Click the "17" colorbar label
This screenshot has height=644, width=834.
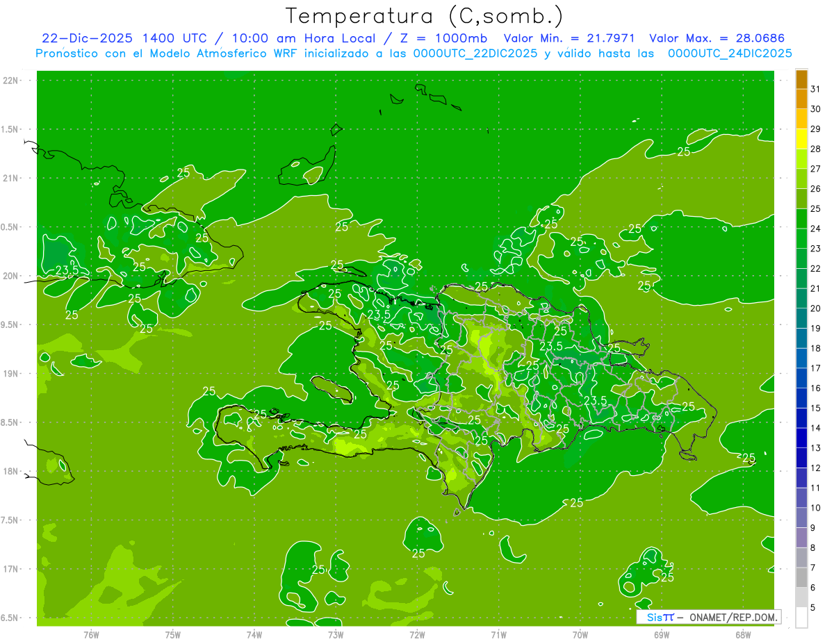pos(815,368)
